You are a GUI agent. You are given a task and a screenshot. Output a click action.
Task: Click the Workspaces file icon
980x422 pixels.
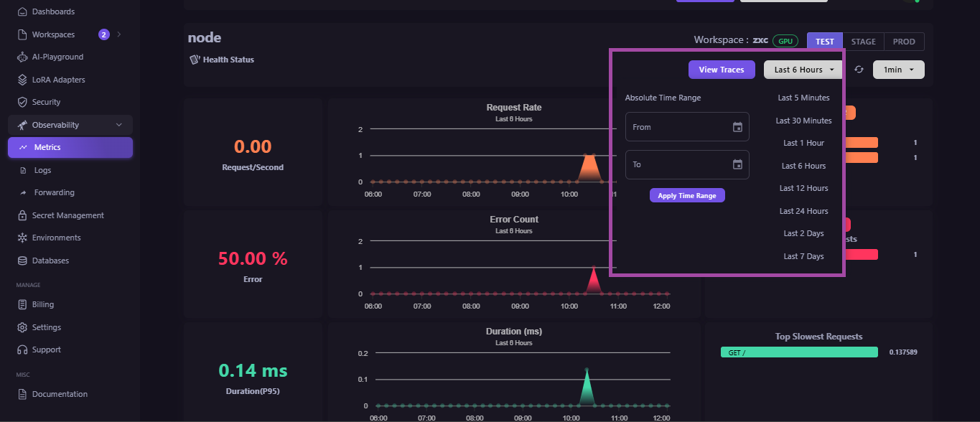click(22, 34)
